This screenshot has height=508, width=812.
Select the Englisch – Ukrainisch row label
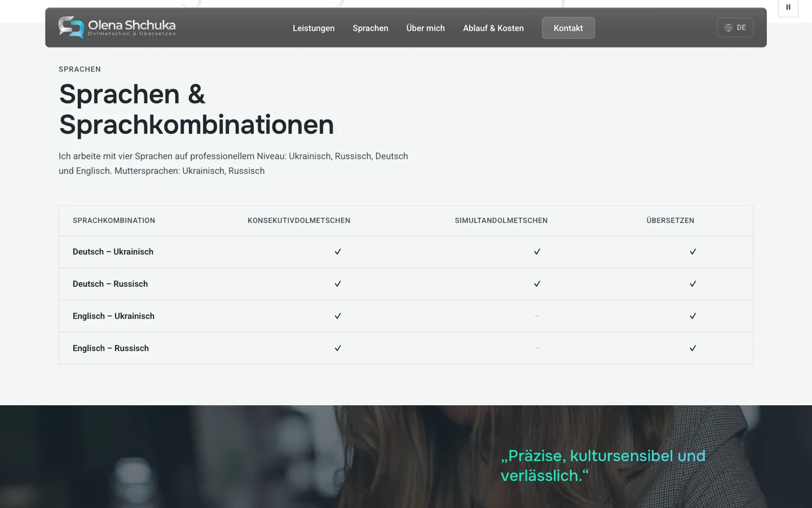click(114, 316)
